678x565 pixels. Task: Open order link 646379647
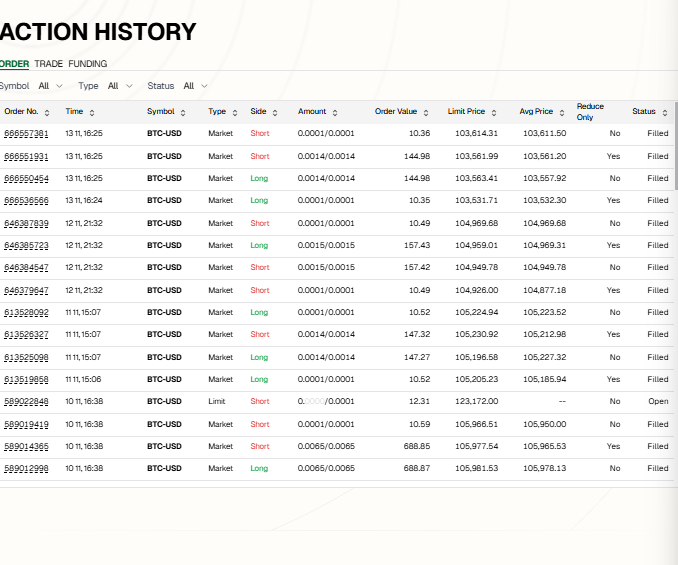[x=26, y=290]
